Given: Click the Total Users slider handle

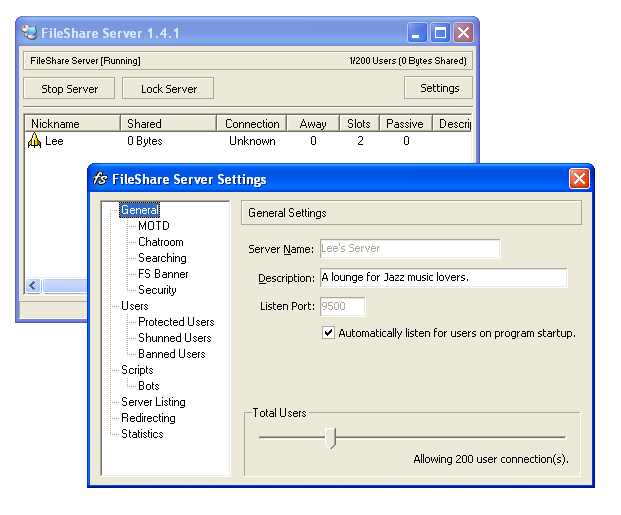Looking at the screenshot, I should click(x=333, y=438).
